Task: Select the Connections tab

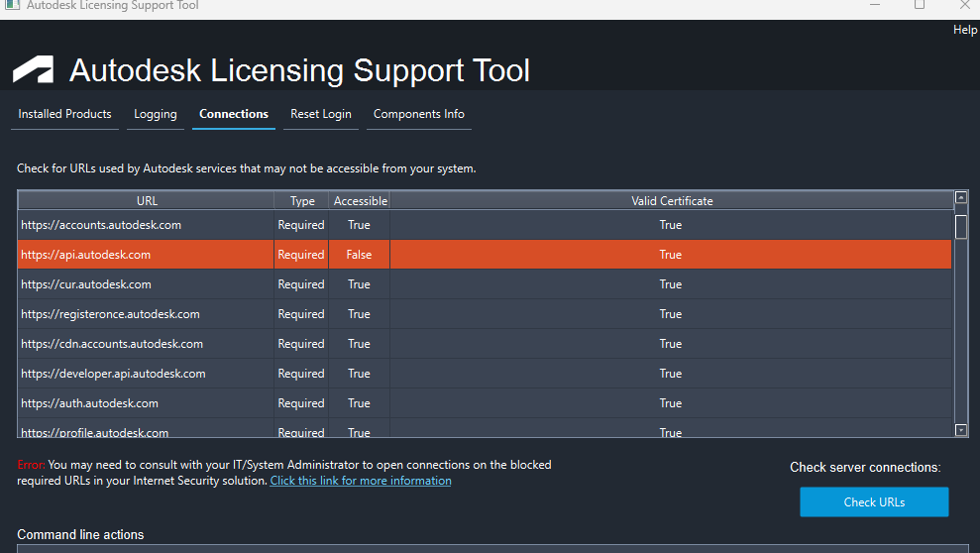Action: point(234,114)
